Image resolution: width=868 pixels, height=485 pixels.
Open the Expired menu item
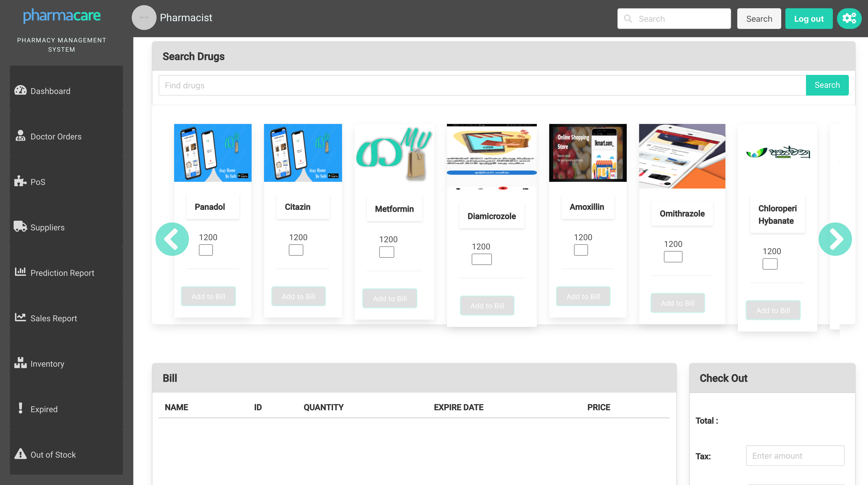pos(44,409)
